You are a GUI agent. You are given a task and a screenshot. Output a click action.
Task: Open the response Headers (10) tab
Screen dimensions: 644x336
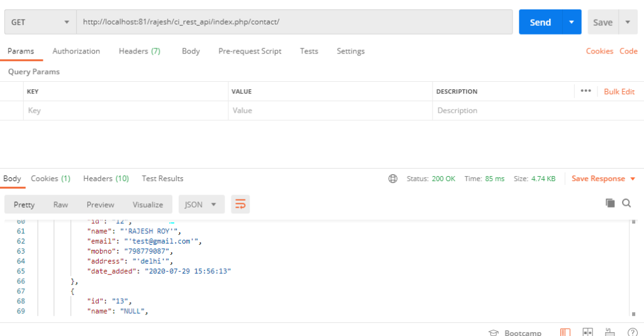(x=106, y=178)
